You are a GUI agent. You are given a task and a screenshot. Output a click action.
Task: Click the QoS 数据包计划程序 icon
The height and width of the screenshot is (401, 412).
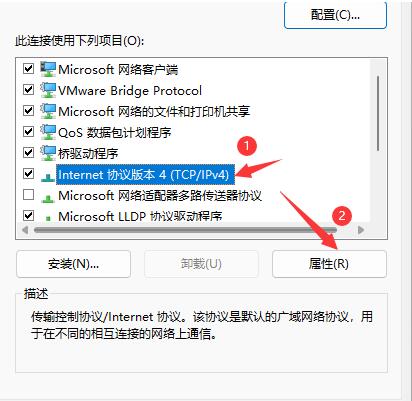point(48,132)
